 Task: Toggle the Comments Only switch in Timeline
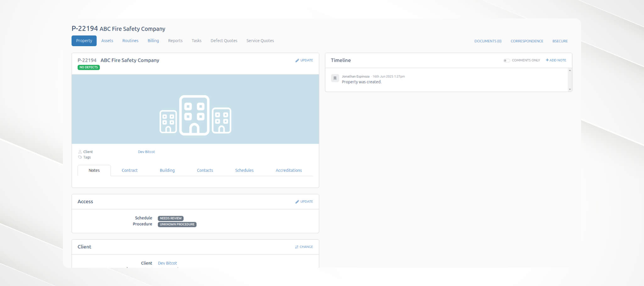pos(507,60)
